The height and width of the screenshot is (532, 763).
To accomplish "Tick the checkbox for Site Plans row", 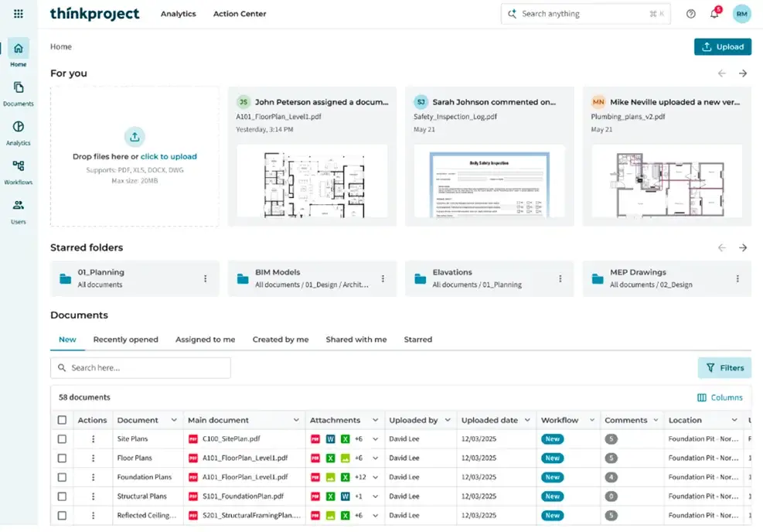I will pyautogui.click(x=62, y=439).
